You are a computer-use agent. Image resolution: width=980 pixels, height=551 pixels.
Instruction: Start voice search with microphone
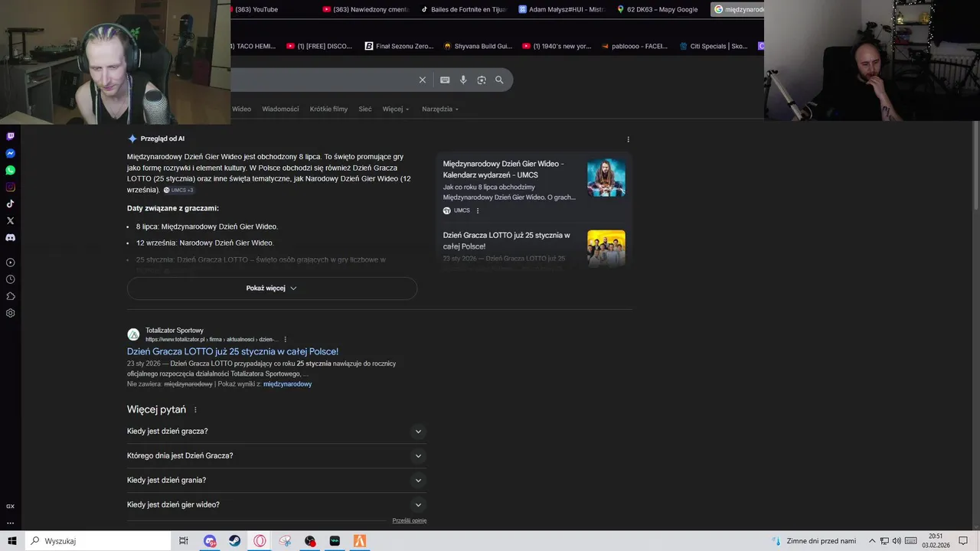tap(463, 80)
